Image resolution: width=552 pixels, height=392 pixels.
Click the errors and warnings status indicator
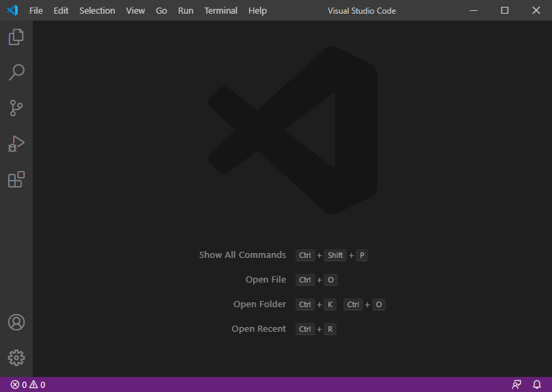click(x=28, y=384)
